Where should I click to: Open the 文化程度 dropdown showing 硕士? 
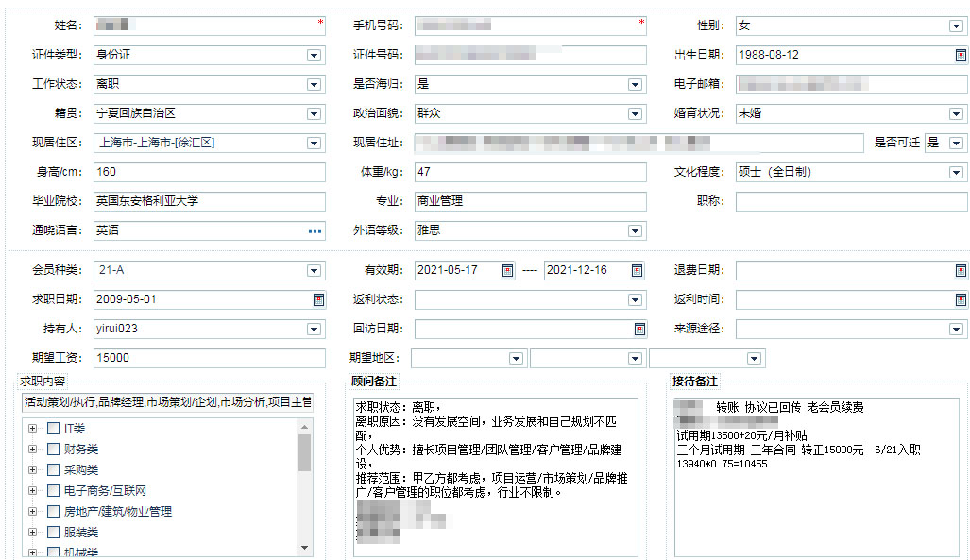coord(956,172)
